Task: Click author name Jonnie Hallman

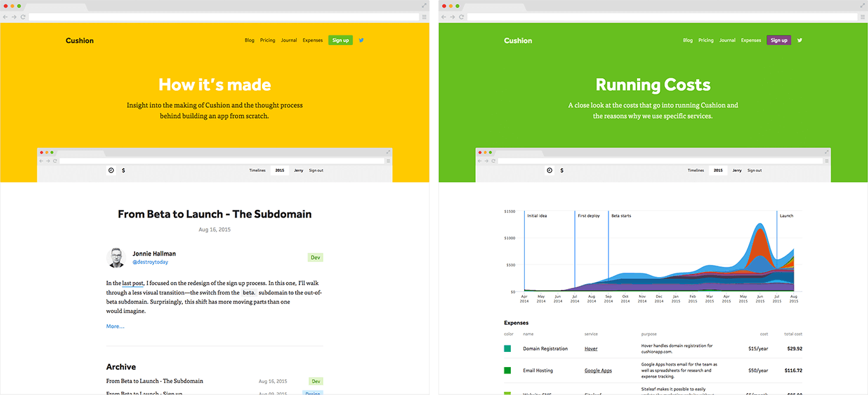Action: [x=154, y=254]
